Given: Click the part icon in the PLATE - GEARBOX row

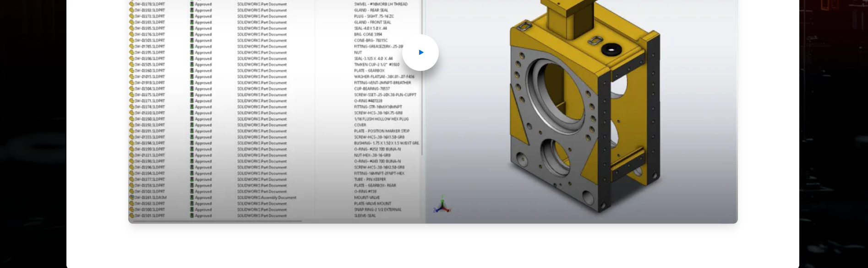Looking at the screenshot, I should pyautogui.click(x=132, y=70).
